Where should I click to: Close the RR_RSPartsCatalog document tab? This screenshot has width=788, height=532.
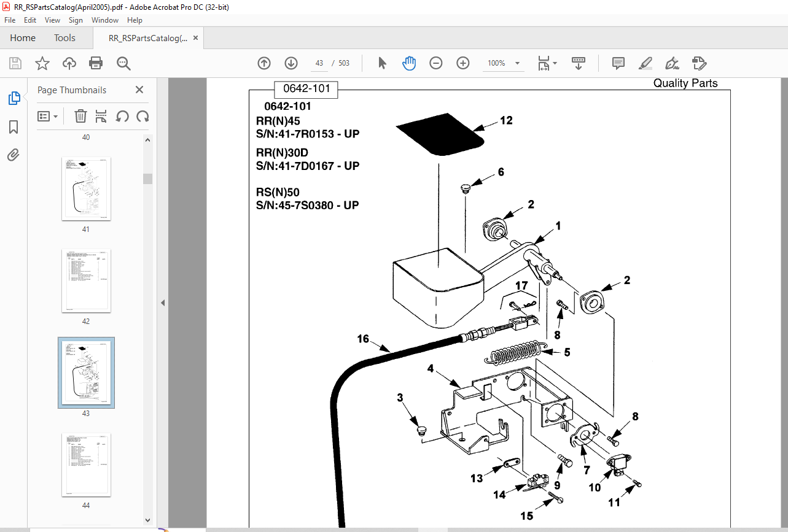[196, 38]
